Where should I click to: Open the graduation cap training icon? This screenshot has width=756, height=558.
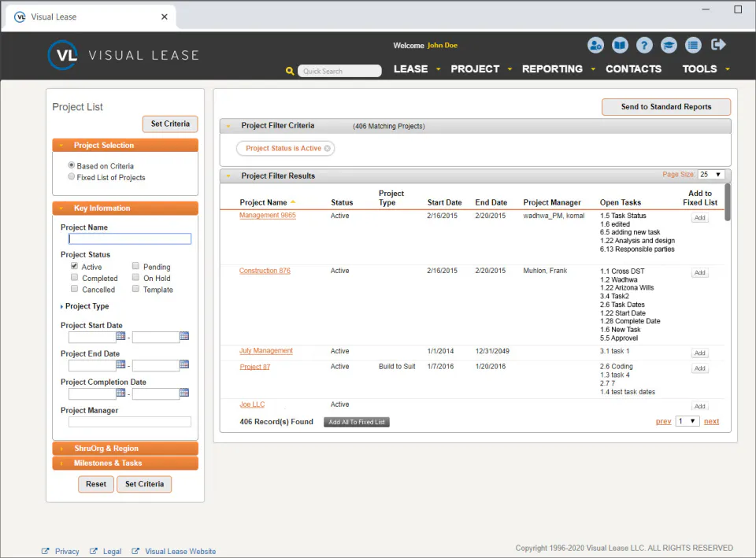[x=669, y=46]
